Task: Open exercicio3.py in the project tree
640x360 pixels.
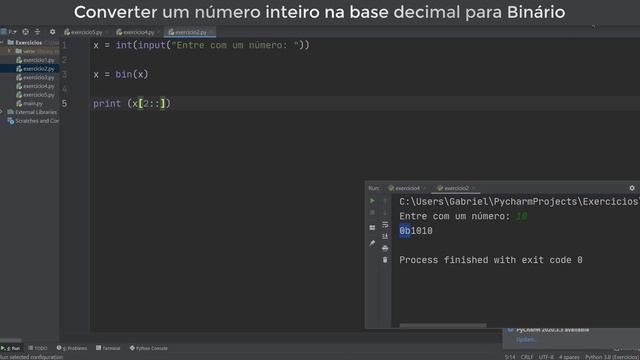Action: (x=35, y=78)
